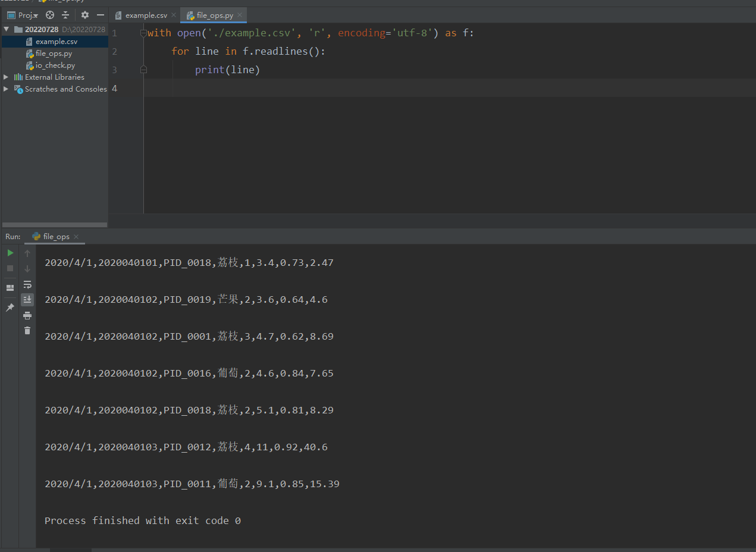The height and width of the screenshot is (552, 756).
Task: Click f.readlines() in line 2
Action: coord(281,52)
